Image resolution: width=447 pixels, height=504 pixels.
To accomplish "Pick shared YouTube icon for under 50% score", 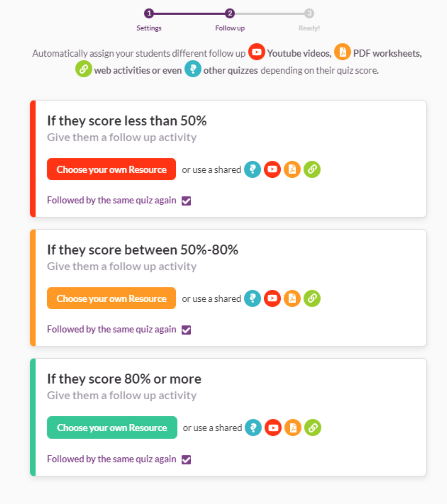I will tap(272, 169).
